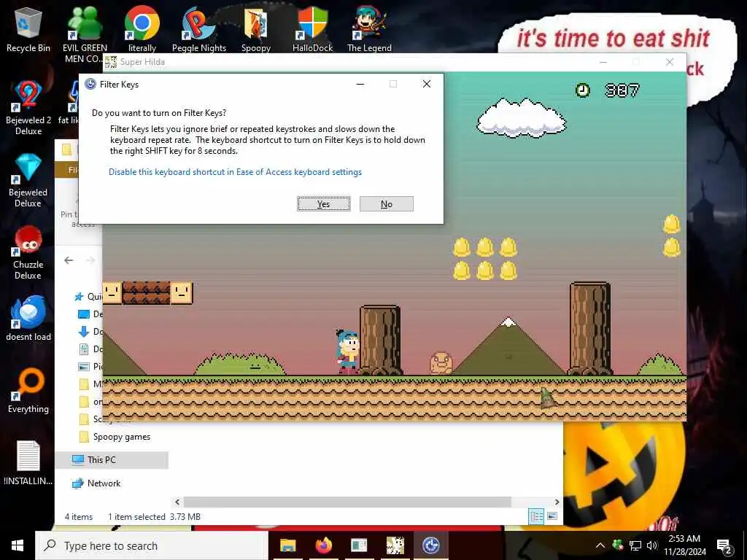Open the Windows Start menu
The height and width of the screenshot is (560, 747).
point(18,545)
